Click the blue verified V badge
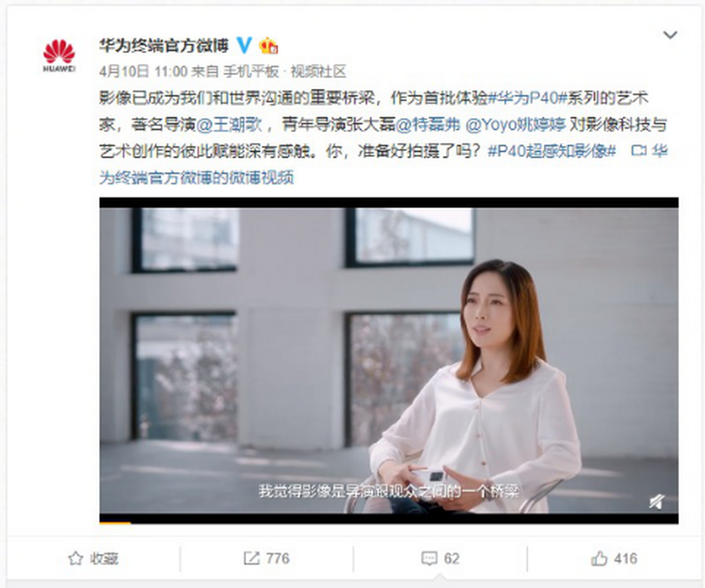Viewport: 705px width, 588px height. [244, 45]
